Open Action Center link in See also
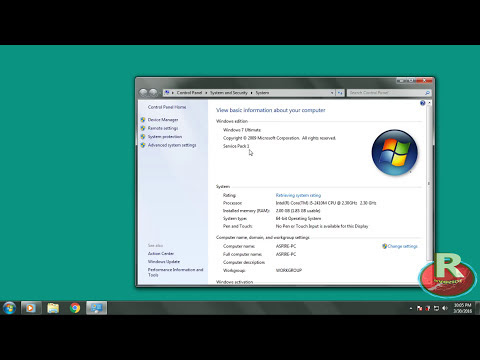Screen dimensions: 480x360 click(161, 254)
